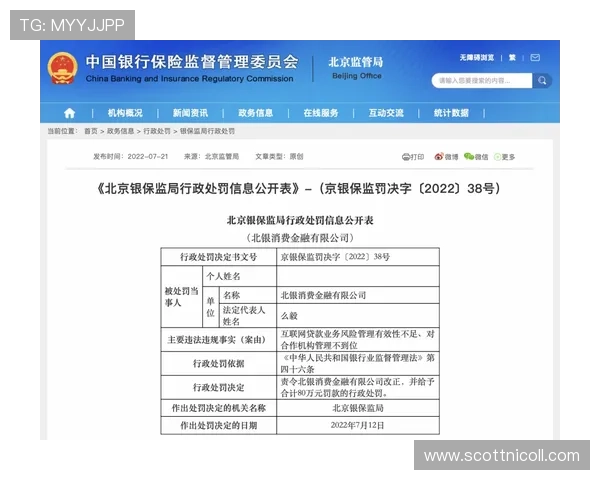Click label 作出处罚决定的日期

(218, 425)
